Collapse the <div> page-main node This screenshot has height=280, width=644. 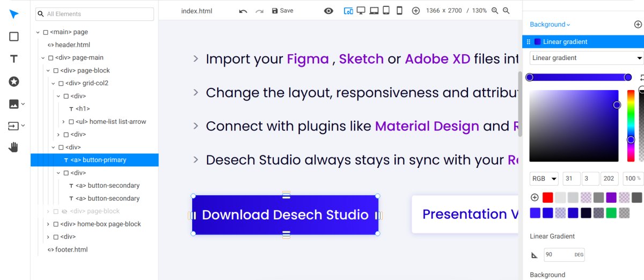point(43,58)
